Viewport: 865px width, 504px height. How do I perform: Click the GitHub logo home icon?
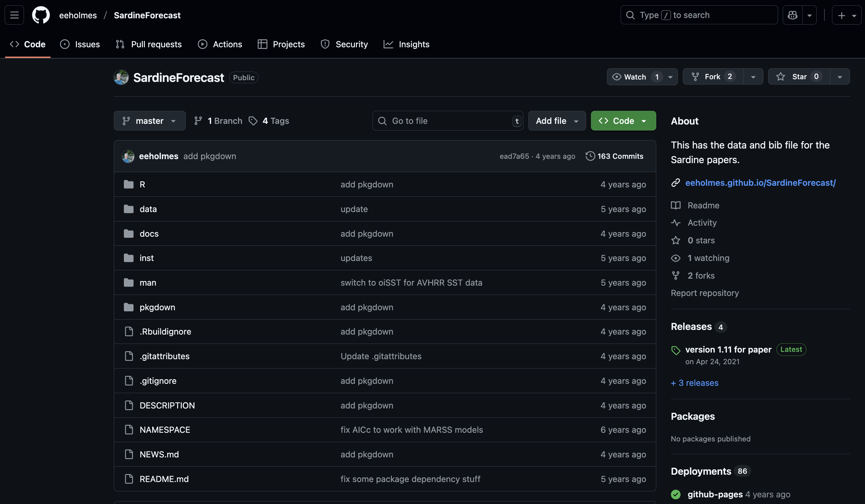click(41, 15)
